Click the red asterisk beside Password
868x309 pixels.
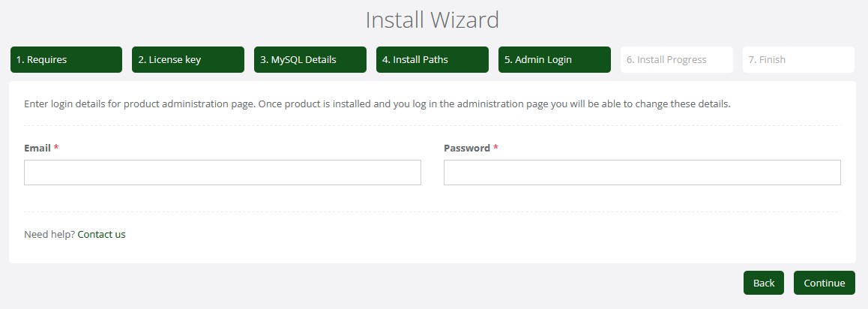[x=495, y=148]
